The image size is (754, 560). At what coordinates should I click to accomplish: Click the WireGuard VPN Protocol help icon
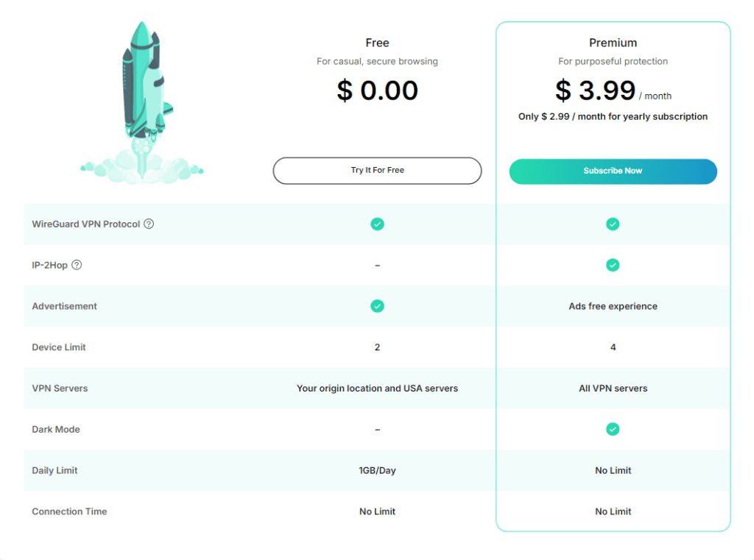[149, 224]
